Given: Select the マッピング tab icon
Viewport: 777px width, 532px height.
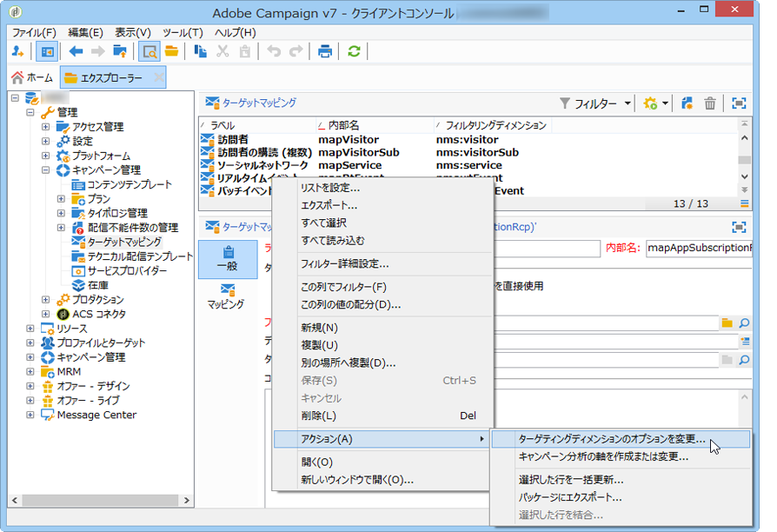Looking at the screenshot, I should (226, 296).
